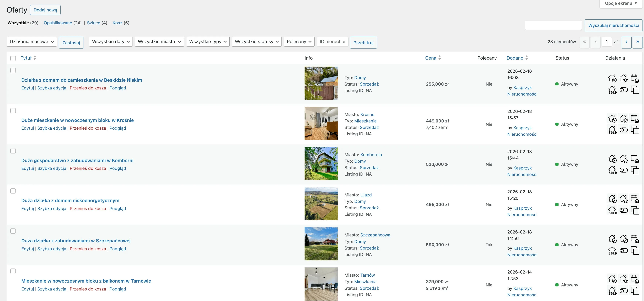Expand the Wszystkie miasta filter
Screen dimensions: 644x301
pyautogui.click(x=159, y=41)
